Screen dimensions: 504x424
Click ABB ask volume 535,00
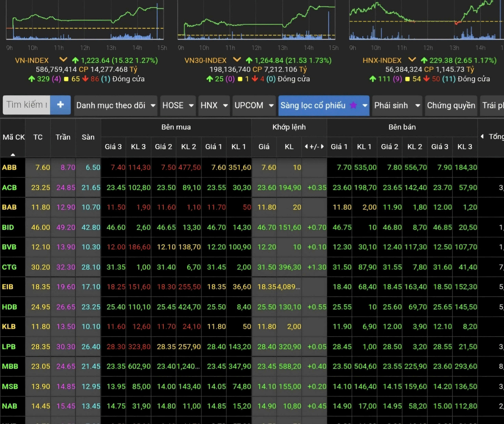pyautogui.click(x=365, y=167)
